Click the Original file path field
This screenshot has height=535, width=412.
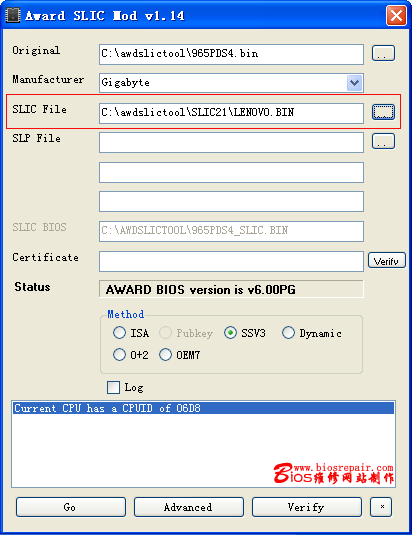click(231, 54)
